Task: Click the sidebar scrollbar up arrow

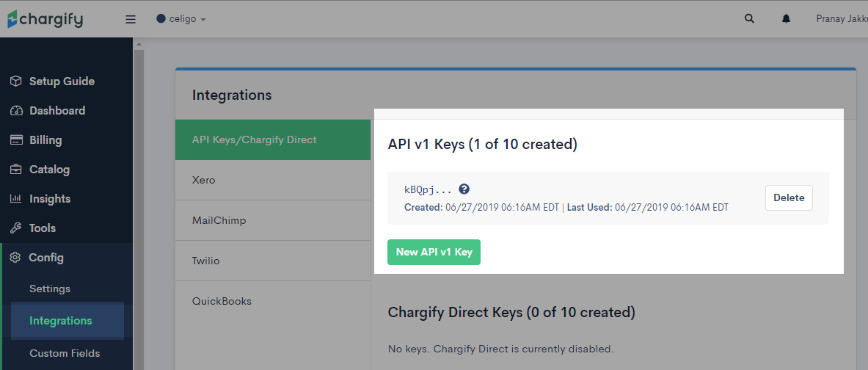Action: [x=139, y=44]
